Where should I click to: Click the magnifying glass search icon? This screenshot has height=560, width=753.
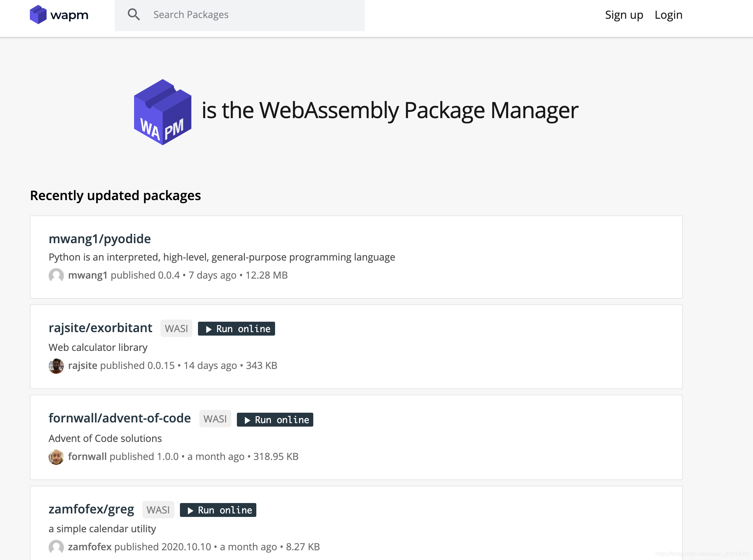134,15
